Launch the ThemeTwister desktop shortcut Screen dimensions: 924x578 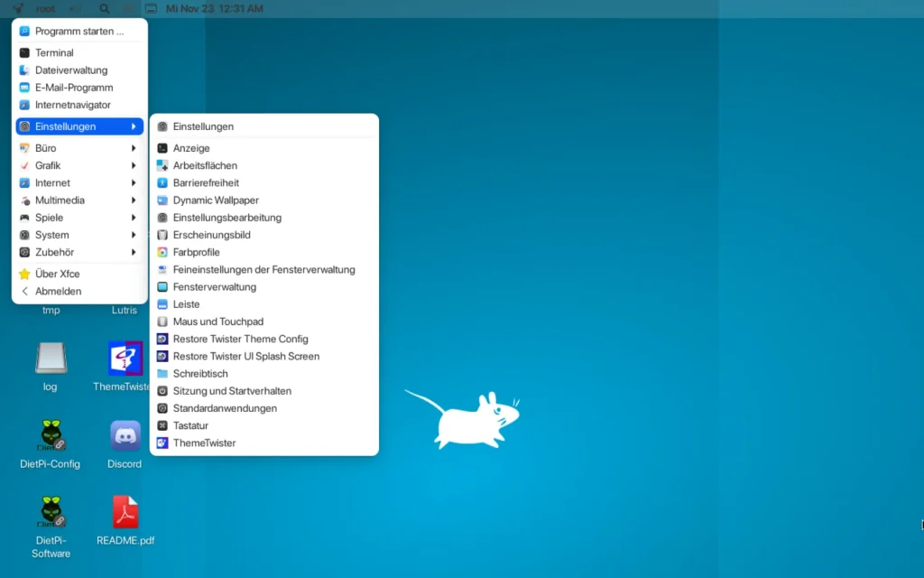[125, 359]
